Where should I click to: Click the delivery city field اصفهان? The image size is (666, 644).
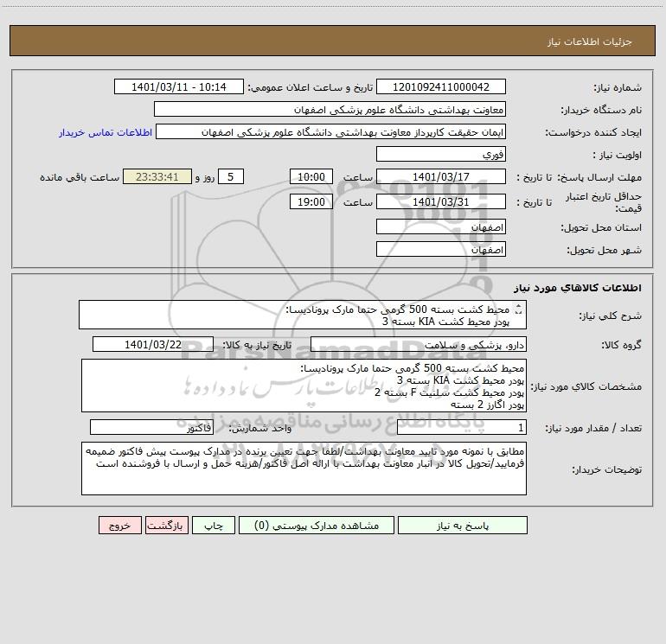click(x=441, y=250)
